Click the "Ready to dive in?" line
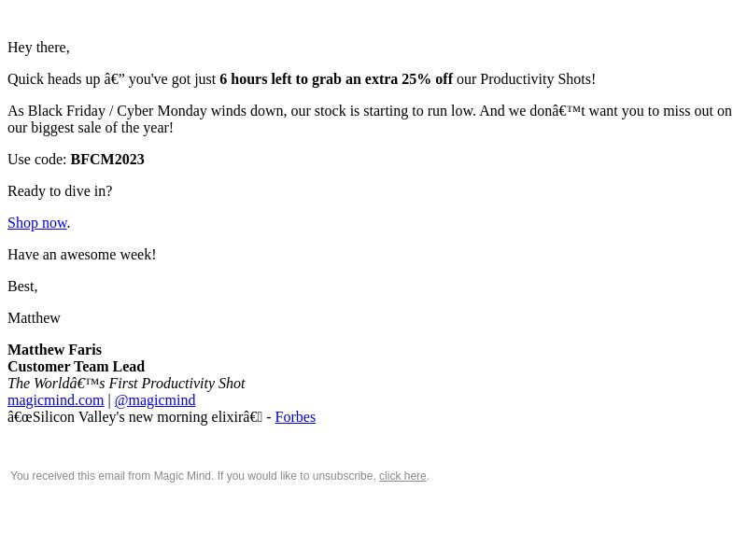This screenshot has height=560, width=747. [x=60, y=191]
